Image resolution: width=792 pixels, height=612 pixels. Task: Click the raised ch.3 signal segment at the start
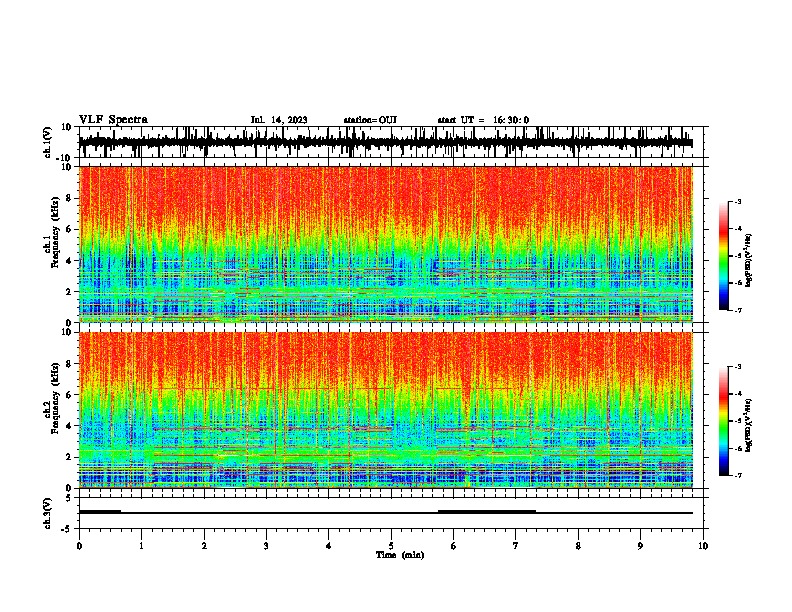pyautogui.click(x=100, y=512)
